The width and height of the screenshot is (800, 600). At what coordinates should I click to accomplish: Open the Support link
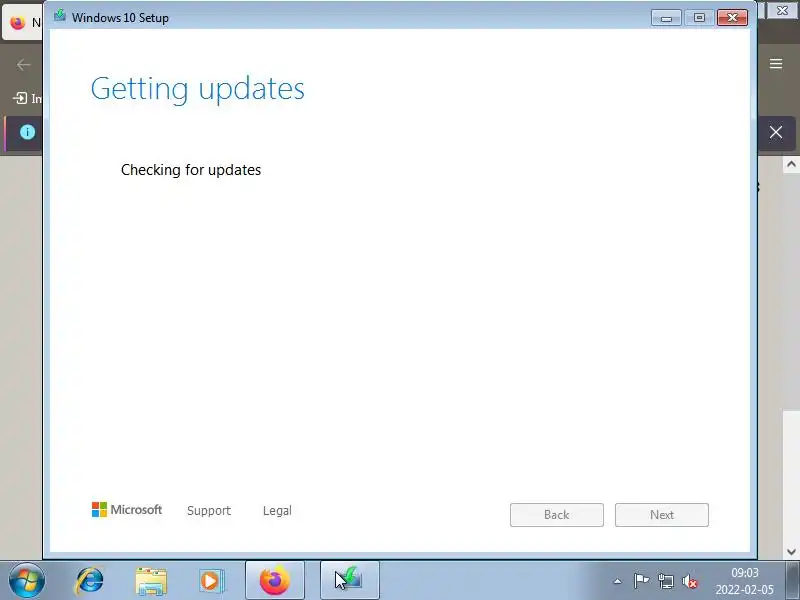[x=209, y=511]
